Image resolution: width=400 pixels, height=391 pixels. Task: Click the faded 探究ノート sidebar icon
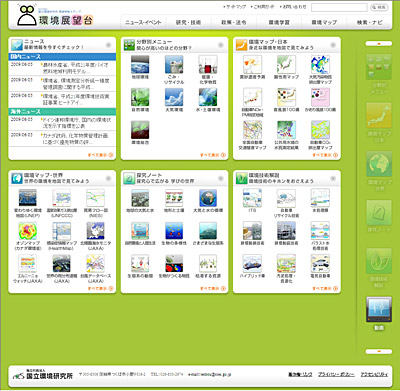(x=379, y=213)
